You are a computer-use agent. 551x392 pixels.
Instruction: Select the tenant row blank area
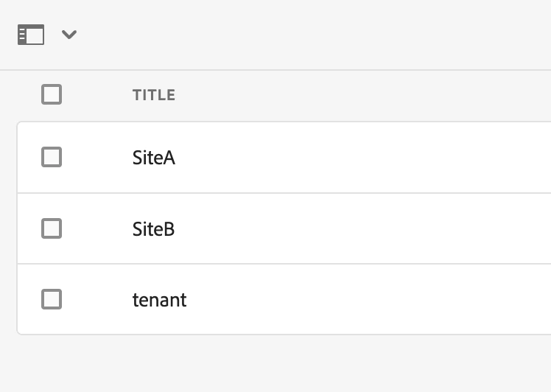368,300
